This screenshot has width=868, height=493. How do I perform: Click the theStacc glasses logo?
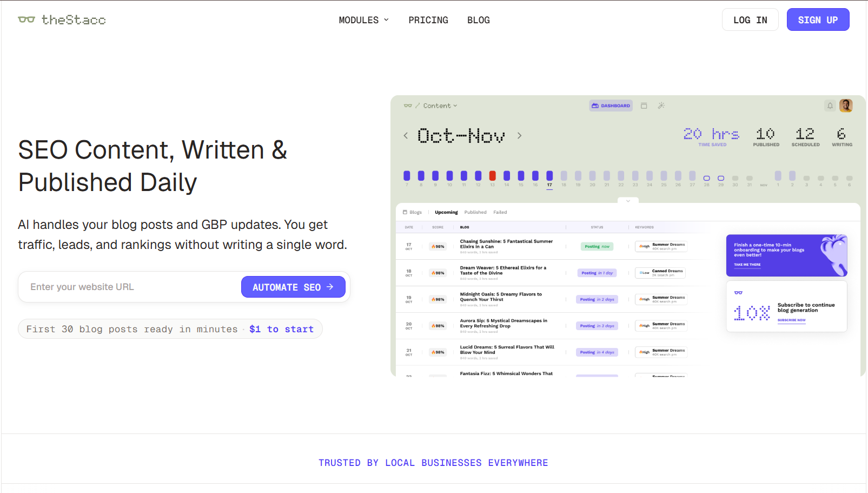[26, 19]
